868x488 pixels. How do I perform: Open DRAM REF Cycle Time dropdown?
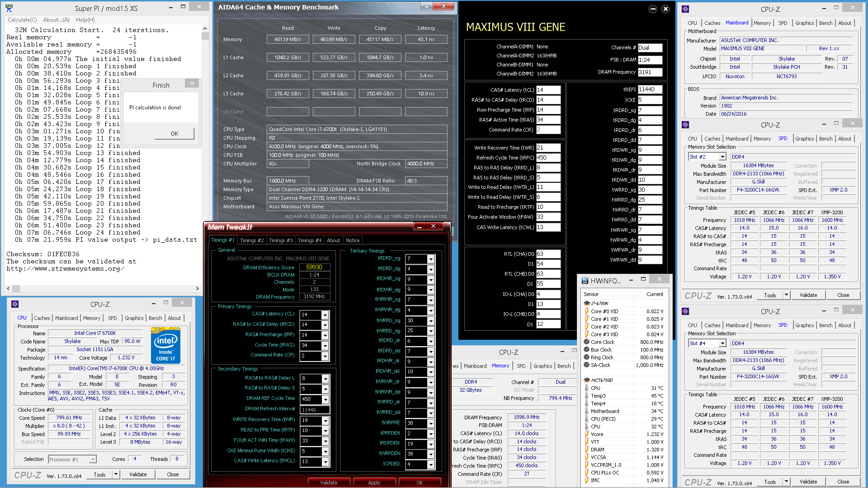[325, 399]
